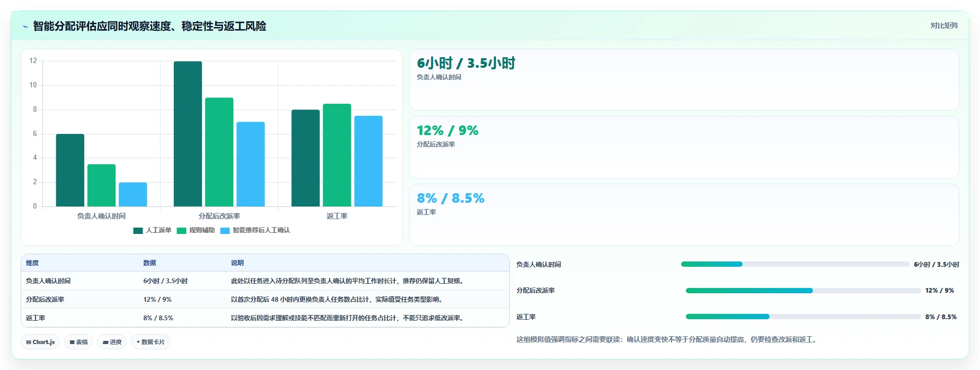This screenshot has height=370, width=980.
Task: Click the description starting 以验收后因需求理解
Action: tap(348, 318)
